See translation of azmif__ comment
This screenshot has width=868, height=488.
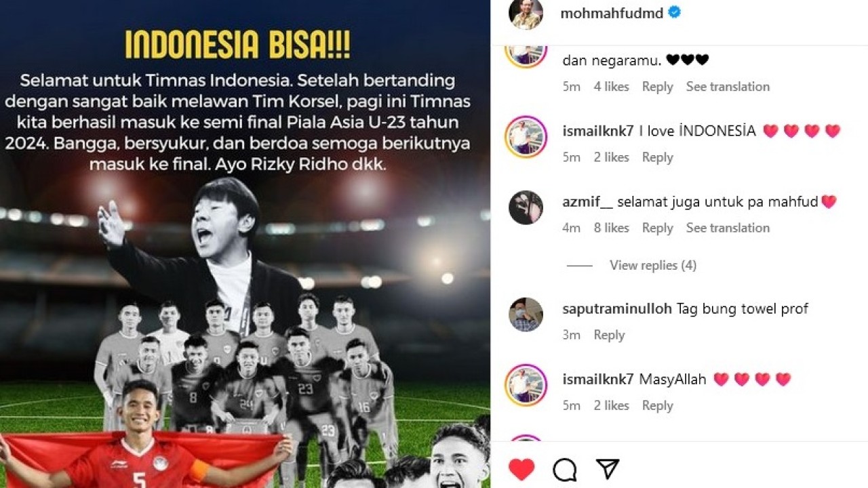click(728, 228)
